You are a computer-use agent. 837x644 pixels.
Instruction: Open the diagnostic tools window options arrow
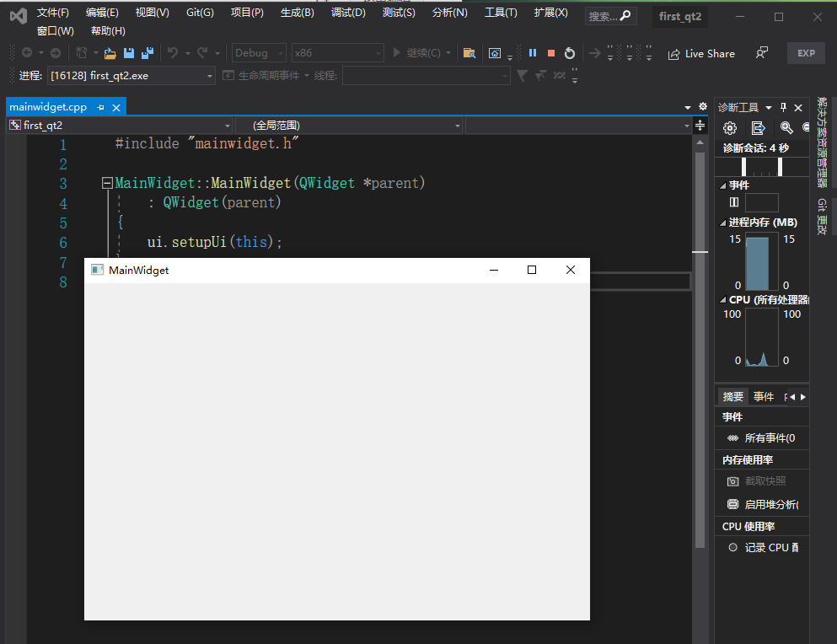769,108
